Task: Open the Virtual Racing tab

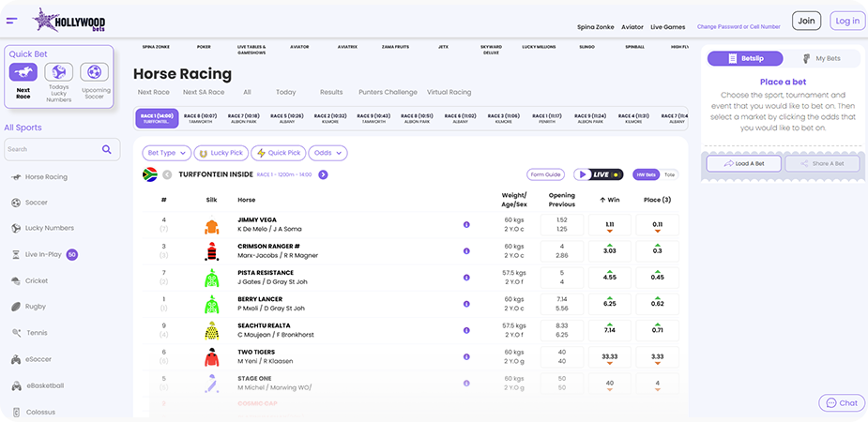Action: click(449, 92)
